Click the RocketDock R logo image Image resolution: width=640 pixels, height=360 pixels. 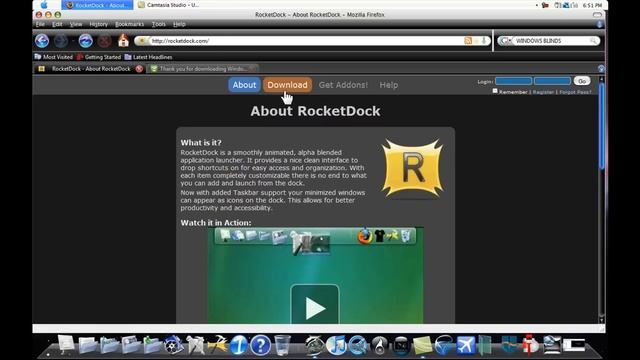coord(412,167)
